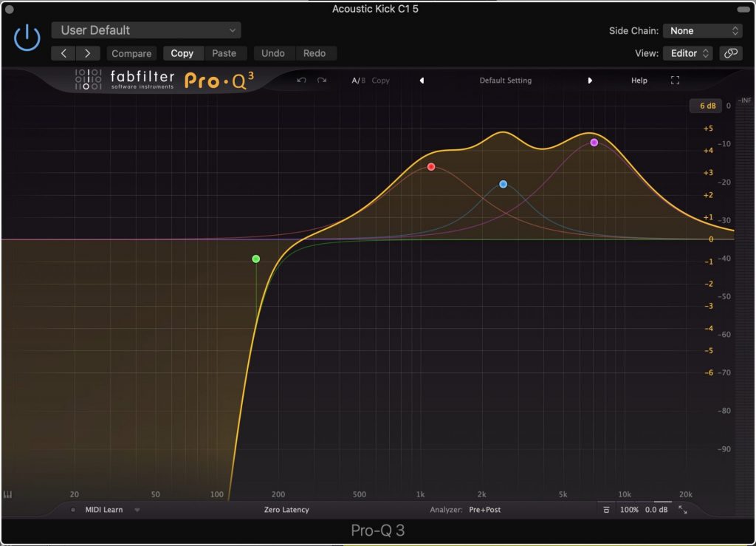Go to previous preset with left arrow

63,53
